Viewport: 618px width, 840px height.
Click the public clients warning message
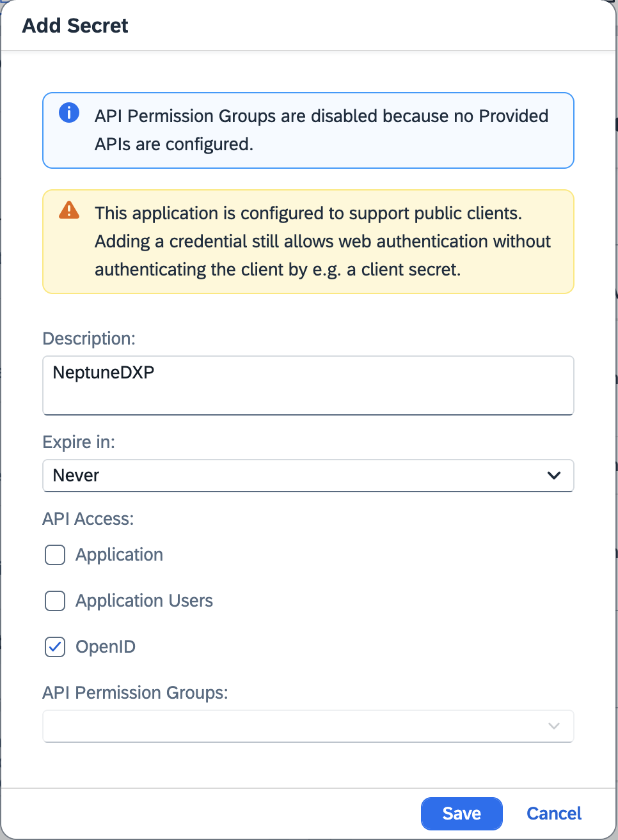tap(322, 241)
